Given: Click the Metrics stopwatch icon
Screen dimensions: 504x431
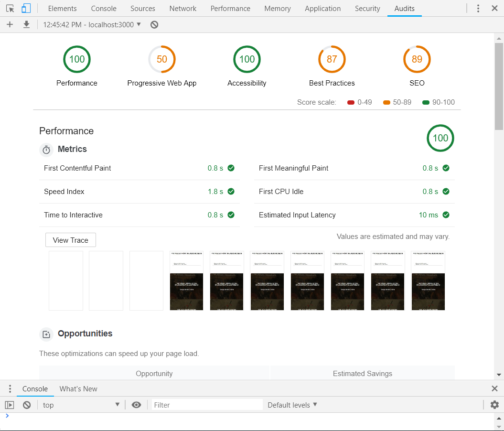Looking at the screenshot, I should [x=46, y=150].
